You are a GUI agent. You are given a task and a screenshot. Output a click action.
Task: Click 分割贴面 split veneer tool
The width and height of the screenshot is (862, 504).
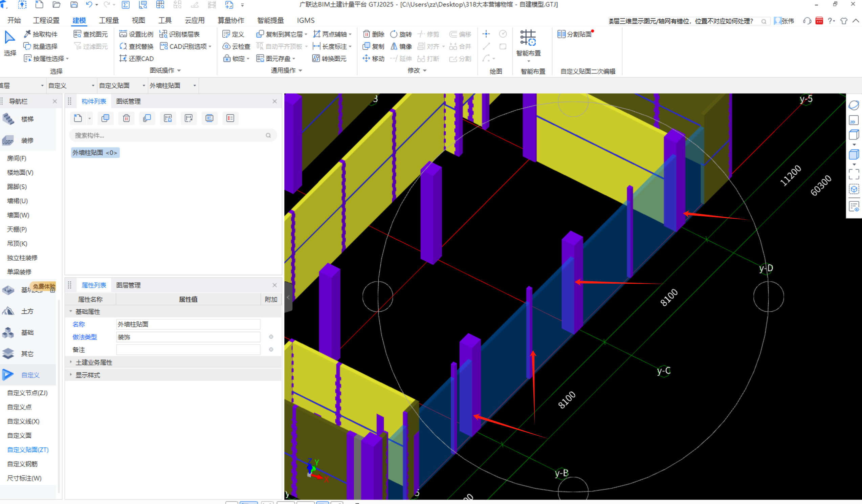(575, 34)
